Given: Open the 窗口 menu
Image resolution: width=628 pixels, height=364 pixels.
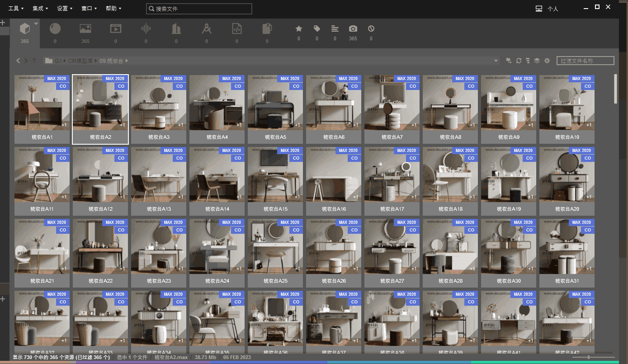Looking at the screenshot, I should coord(89,9).
